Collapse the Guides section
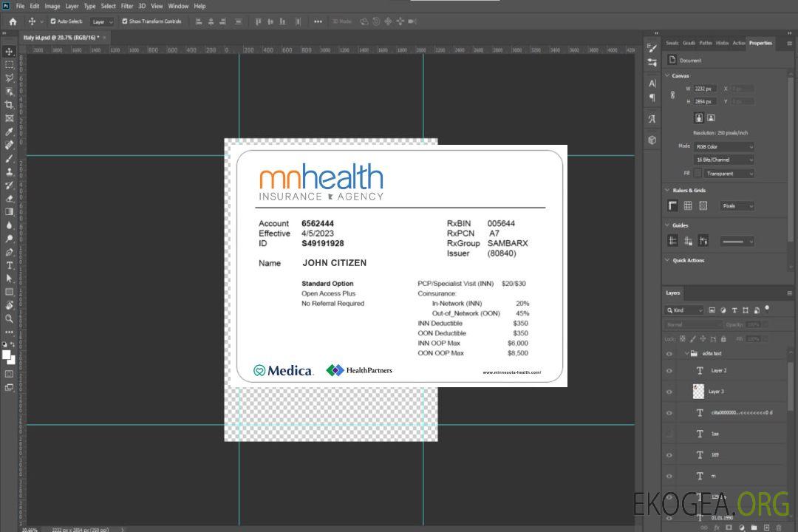 click(x=667, y=225)
